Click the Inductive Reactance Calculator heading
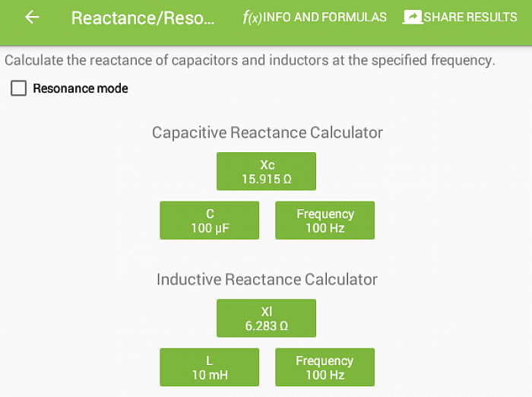Image resolution: width=532 pixels, height=397 pixels. [x=267, y=279]
